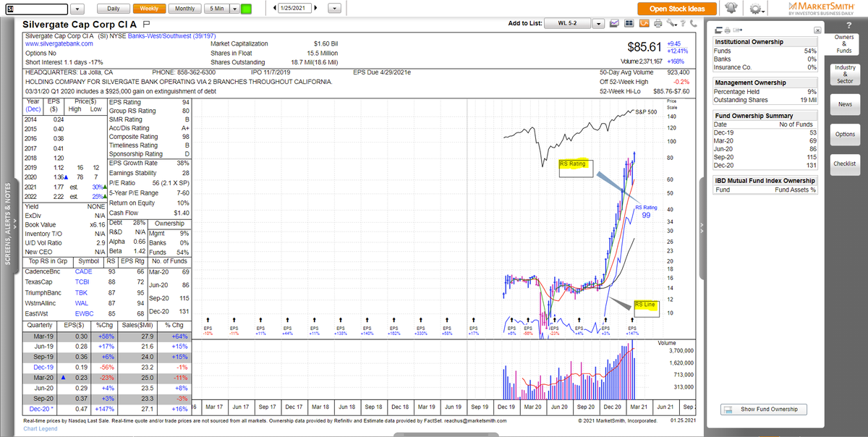The width and height of the screenshot is (868, 437).
Task: Select the Weekly timeframe button
Action: (150, 8)
